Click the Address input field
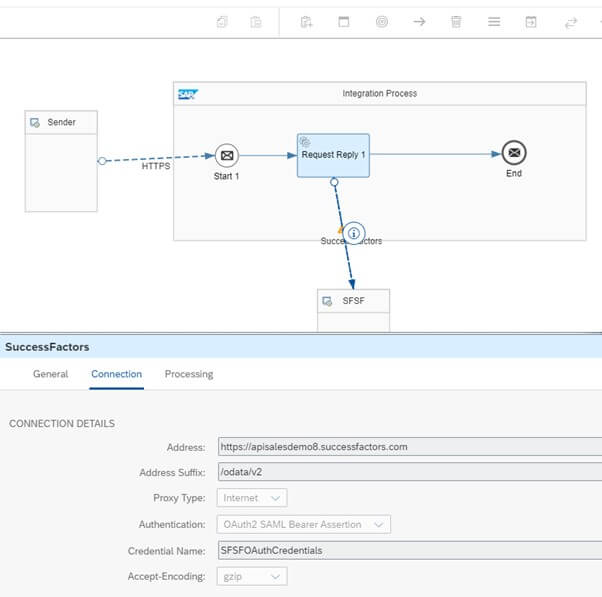 pyautogui.click(x=410, y=447)
